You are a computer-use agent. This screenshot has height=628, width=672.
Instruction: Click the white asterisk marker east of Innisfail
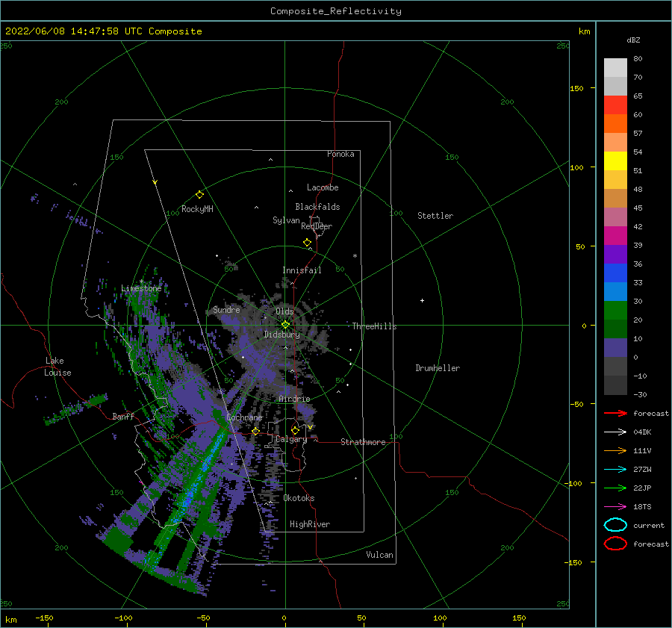pyautogui.click(x=355, y=256)
